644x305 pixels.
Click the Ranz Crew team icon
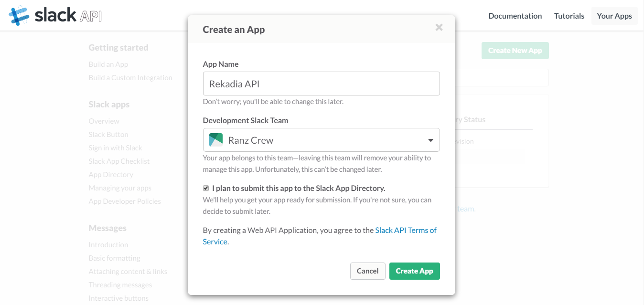click(x=216, y=140)
